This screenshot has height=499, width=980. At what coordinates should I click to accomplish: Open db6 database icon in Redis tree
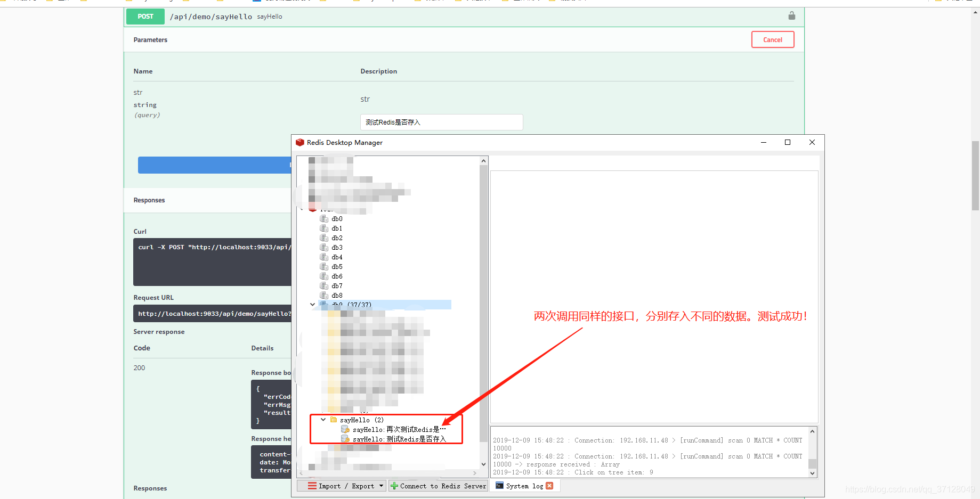pyautogui.click(x=323, y=276)
